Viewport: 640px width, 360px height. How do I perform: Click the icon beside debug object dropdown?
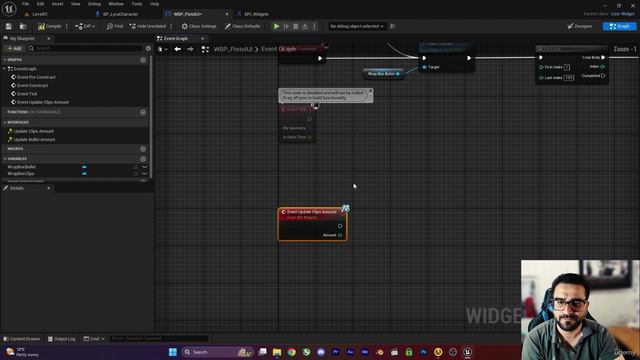[393, 26]
